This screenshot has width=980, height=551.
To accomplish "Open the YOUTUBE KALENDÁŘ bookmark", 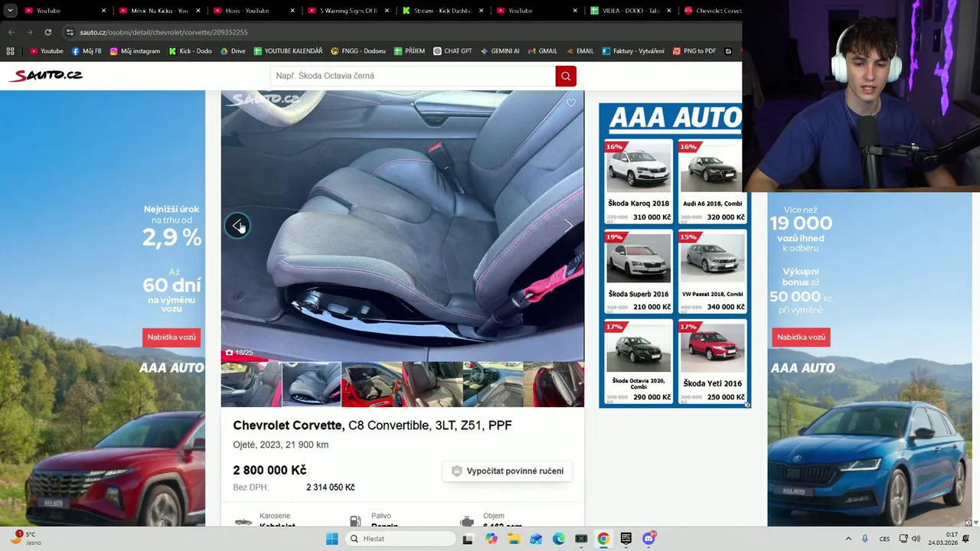I will 288,51.
